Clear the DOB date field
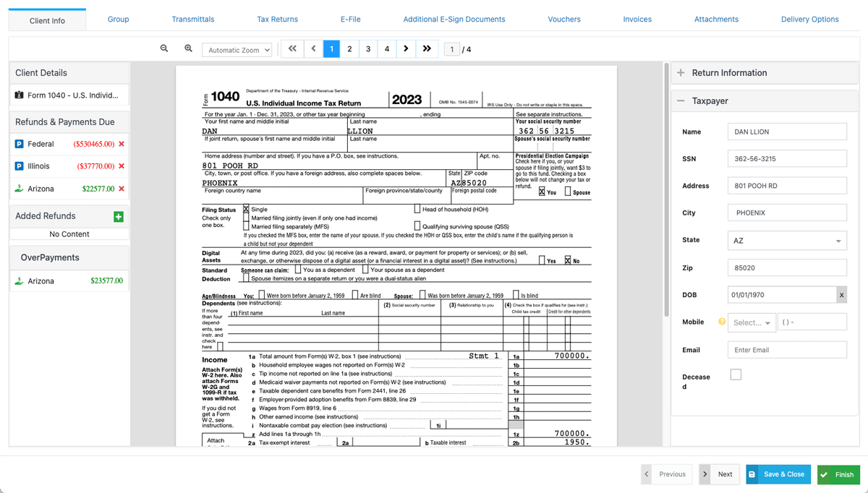The width and height of the screenshot is (868, 493). tap(841, 295)
